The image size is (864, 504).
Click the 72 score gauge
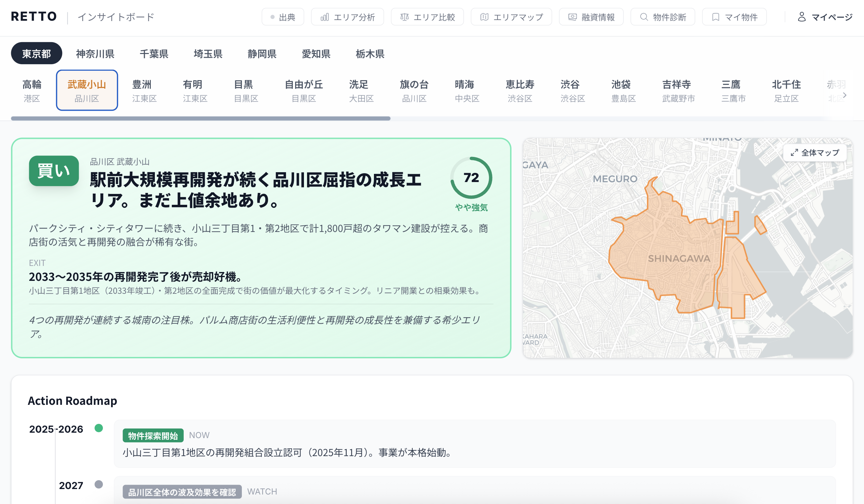(471, 178)
